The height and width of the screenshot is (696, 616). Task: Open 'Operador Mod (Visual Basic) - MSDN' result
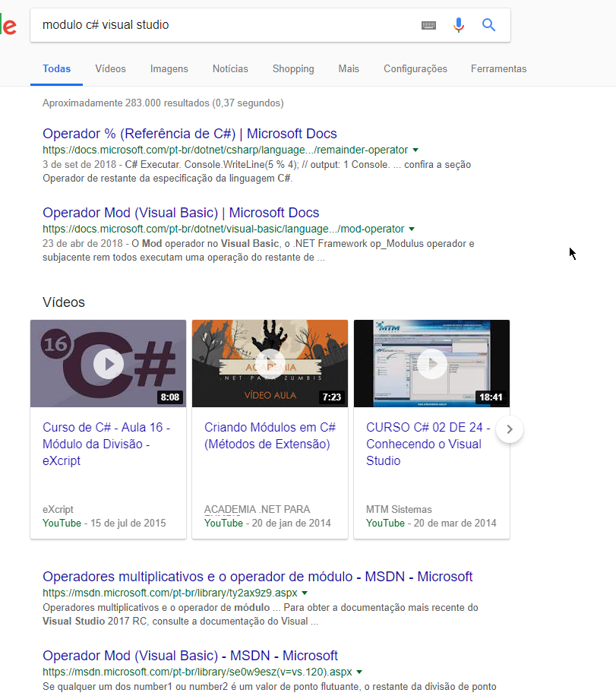point(190,656)
